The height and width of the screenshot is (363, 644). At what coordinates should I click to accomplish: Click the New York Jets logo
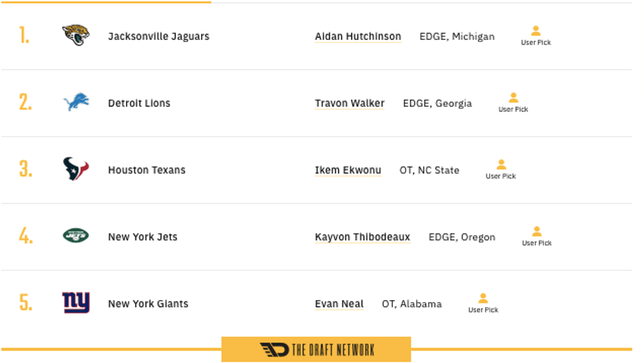(76, 236)
